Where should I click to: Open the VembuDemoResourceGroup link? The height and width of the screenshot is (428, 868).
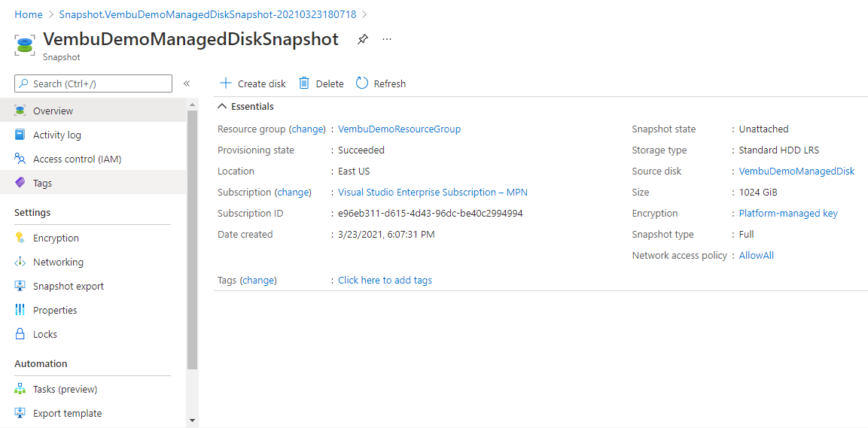click(x=399, y=129)
